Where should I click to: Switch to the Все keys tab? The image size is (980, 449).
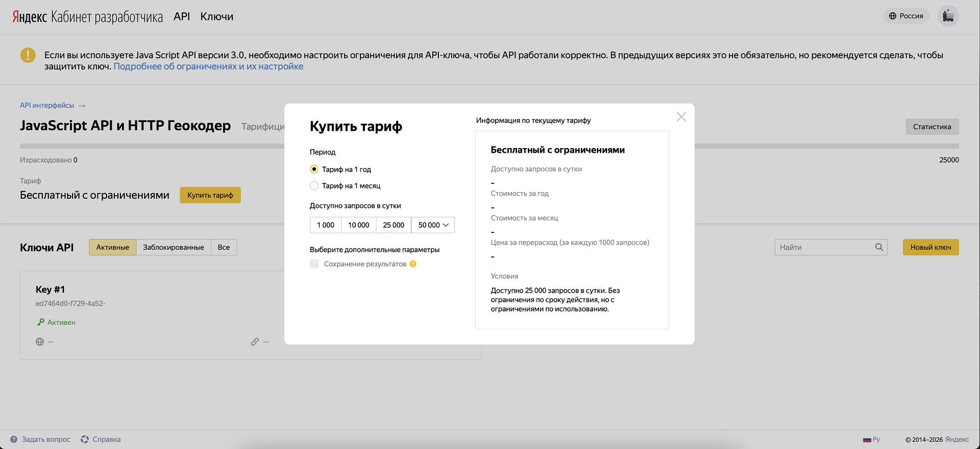pos(224,247)
